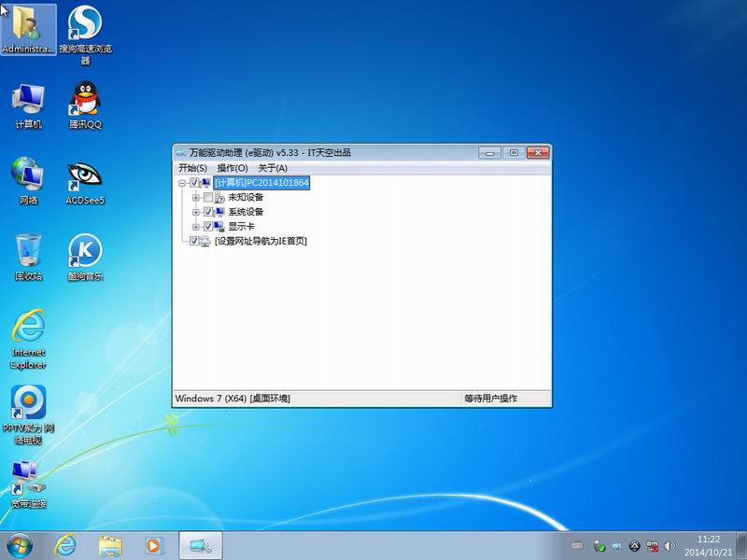Uncheck the 系统设备 checkbox

click(x=208, y=212)
